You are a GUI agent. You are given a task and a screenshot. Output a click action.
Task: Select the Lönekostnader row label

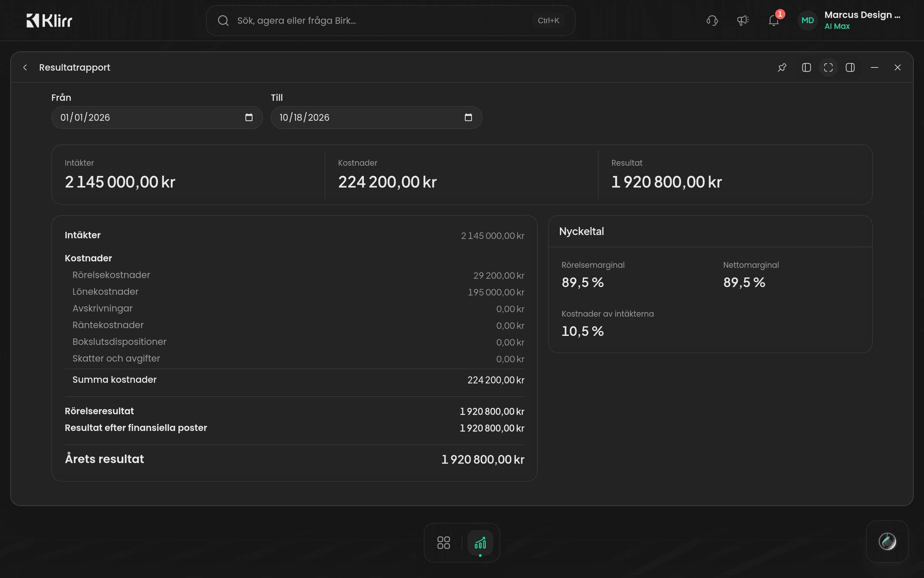tap(105, 292)
